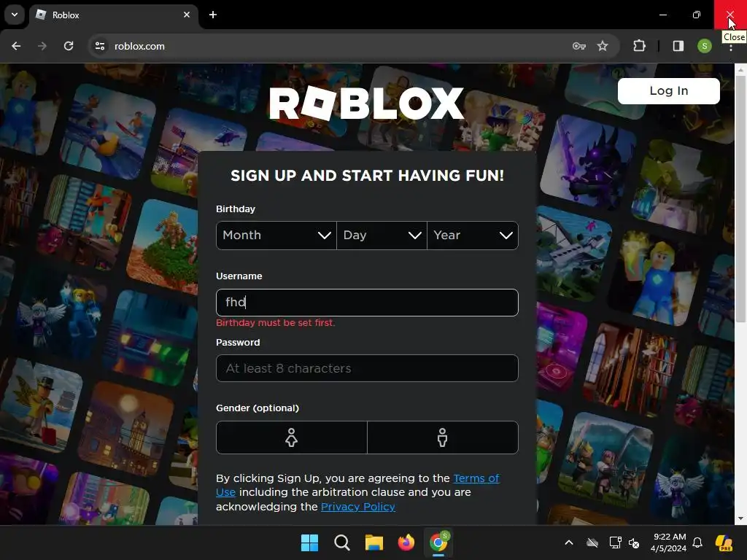This screenshot has height=560, width=747.
Task: Click the Roblox logo
Action: [x=366, y=104]
